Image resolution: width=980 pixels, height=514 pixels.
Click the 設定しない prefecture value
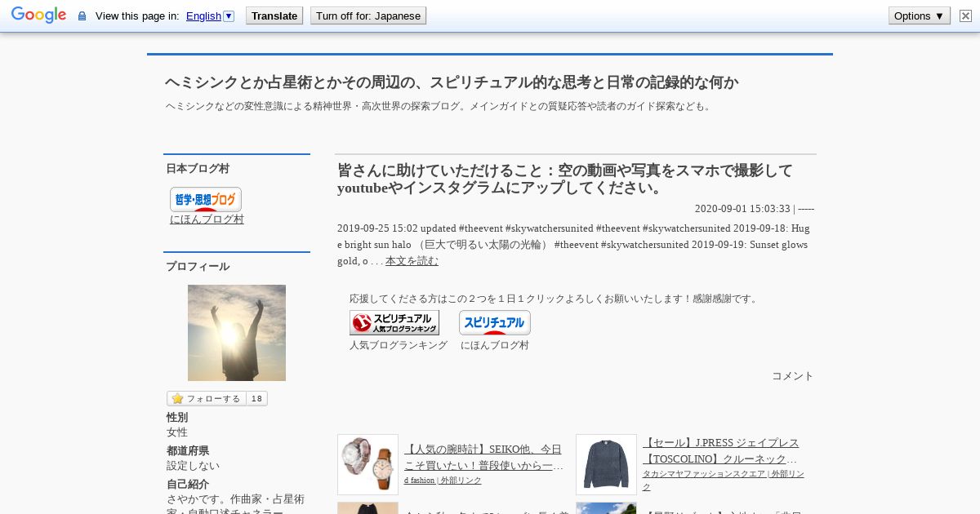193,466
